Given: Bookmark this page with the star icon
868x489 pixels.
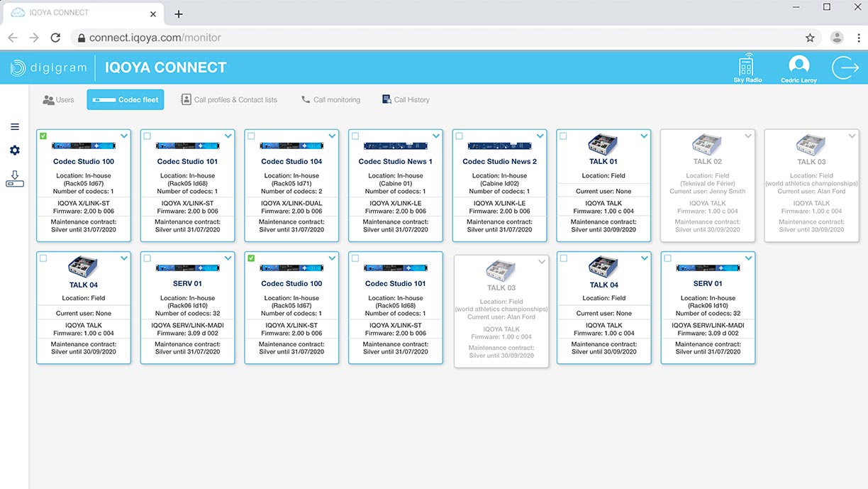Looking at the screenshot, I should tap(810, 38).
